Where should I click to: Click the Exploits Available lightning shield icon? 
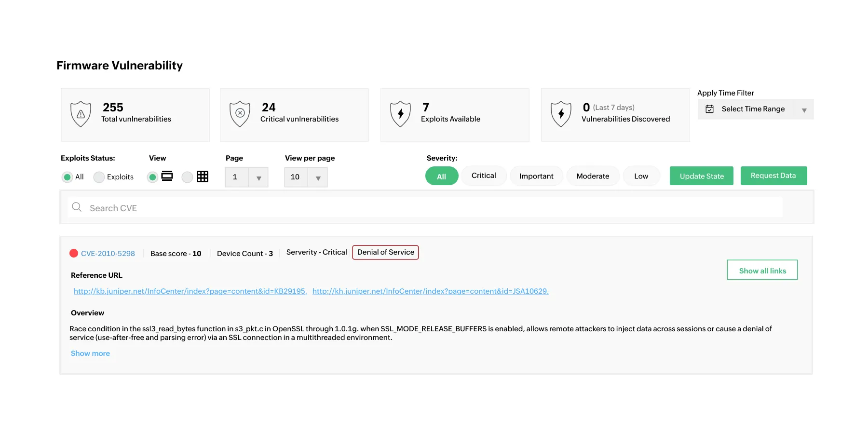pyautogui.click(x=400, y=114)
